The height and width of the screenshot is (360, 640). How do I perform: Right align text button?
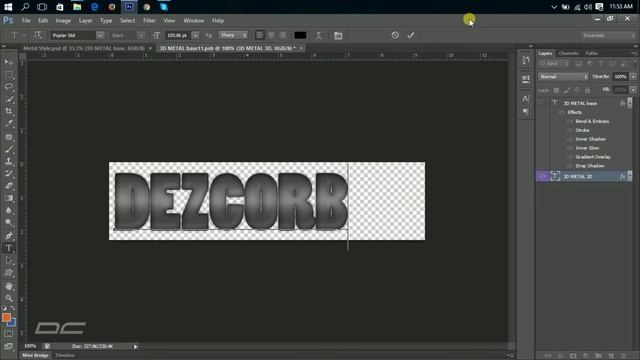click(x=282, y=36)
